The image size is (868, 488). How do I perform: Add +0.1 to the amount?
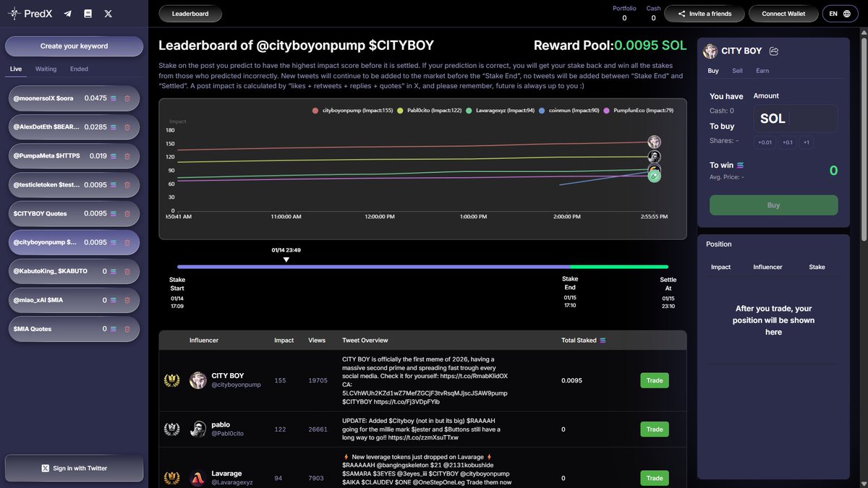pyautogui.click(x=788, y=142)
